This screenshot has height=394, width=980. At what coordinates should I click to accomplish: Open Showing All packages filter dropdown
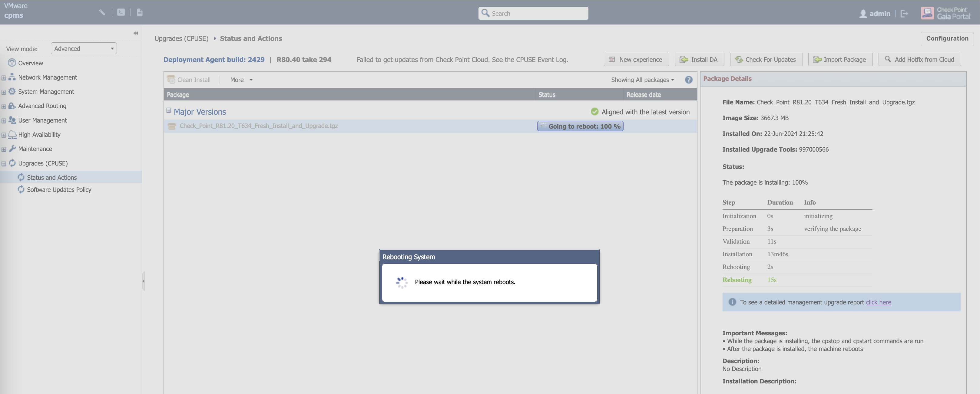642,80
